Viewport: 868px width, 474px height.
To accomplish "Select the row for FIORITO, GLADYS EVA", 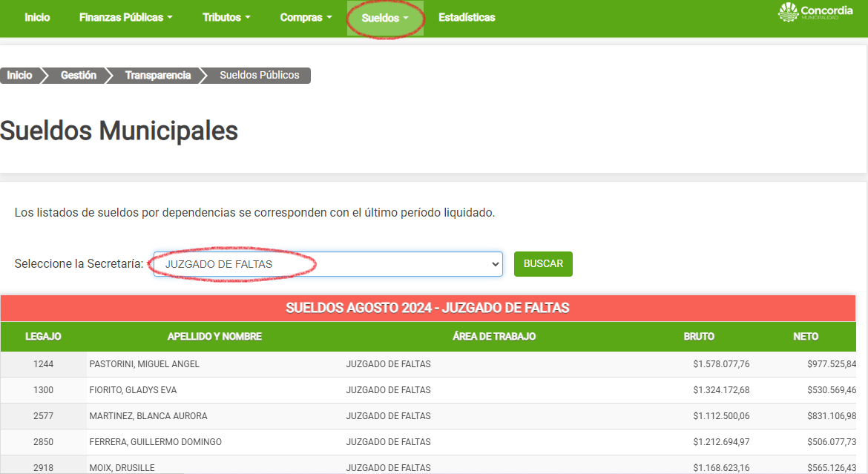I will [x=133, y=390].
